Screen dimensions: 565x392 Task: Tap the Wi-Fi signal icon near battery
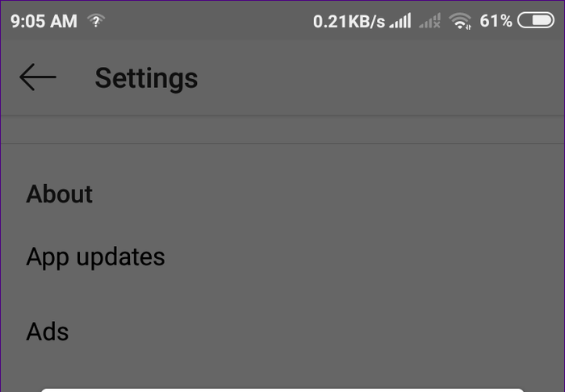460,21
